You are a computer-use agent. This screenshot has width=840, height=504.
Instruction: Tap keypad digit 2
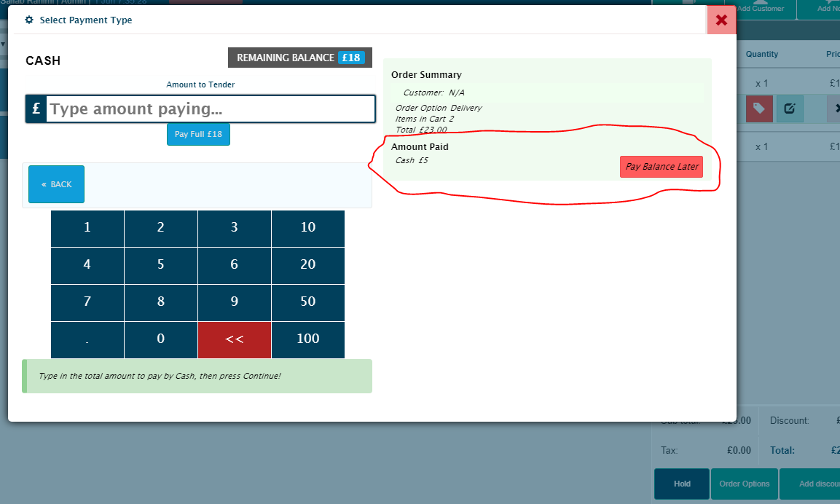pyautogui.click(x=161, y=228)
